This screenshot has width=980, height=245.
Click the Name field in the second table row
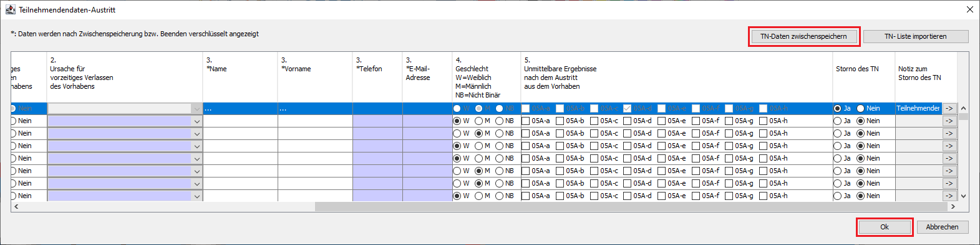click(x=240, y=121)
